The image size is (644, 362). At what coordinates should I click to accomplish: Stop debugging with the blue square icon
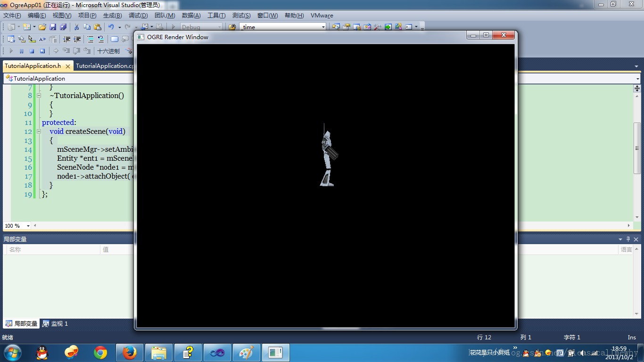32,51
